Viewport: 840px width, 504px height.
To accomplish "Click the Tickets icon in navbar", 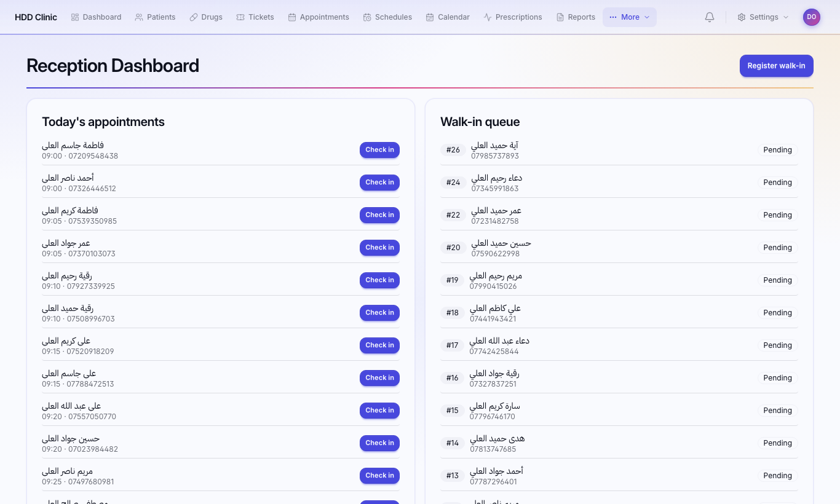I will [x=240, y=17].
